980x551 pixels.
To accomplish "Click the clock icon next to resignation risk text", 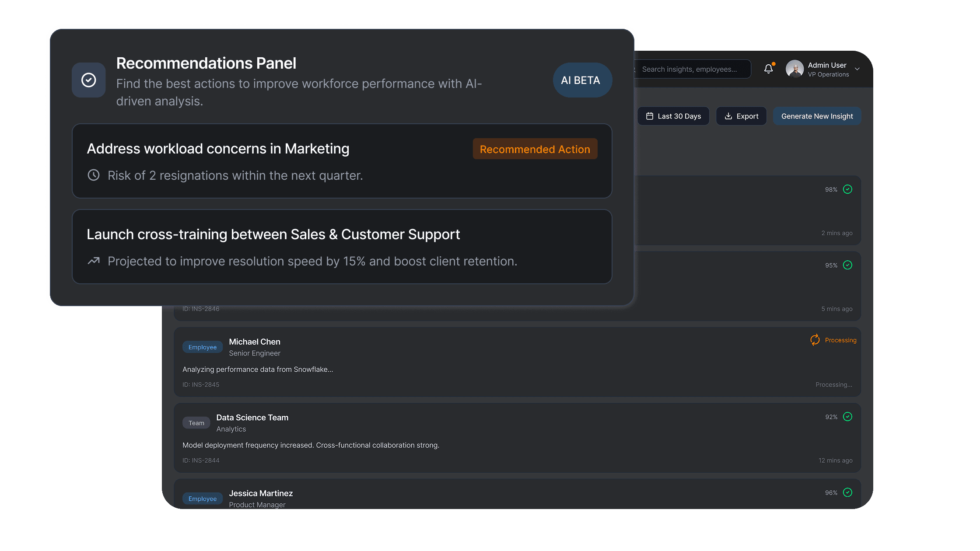I will click(94, 175).
